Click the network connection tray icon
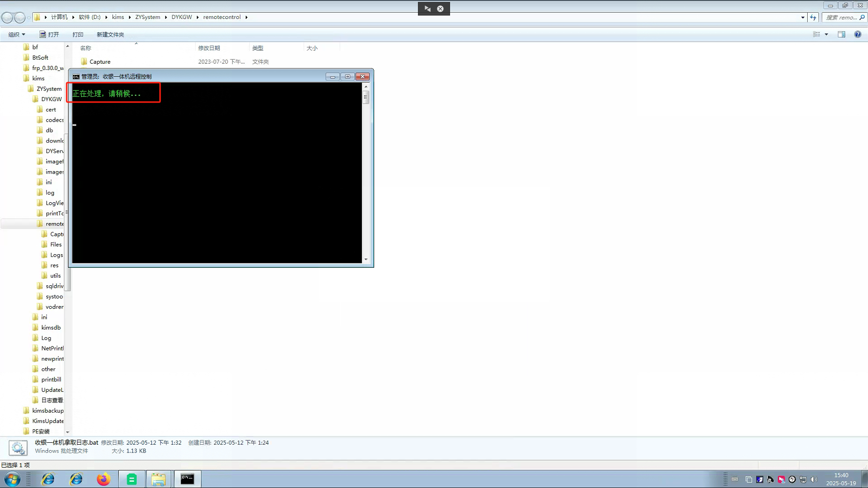This screenshot has height=488, width=868. (803, 480)
